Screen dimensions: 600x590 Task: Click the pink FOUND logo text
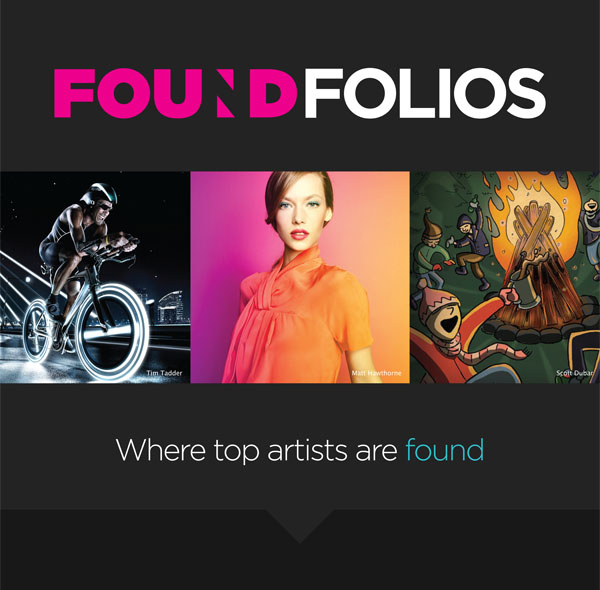pyautogui.click(x=175, y=93)
